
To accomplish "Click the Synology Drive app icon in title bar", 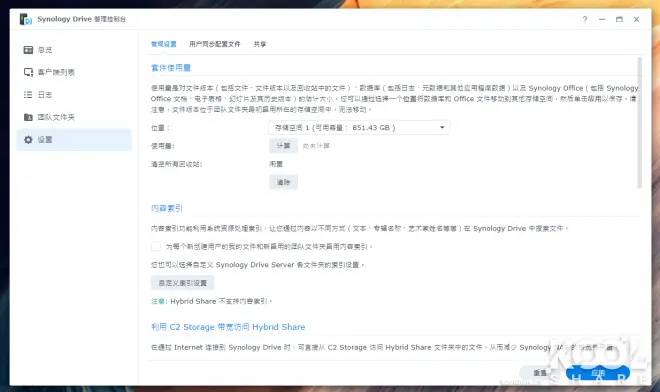I will (25, 19).
